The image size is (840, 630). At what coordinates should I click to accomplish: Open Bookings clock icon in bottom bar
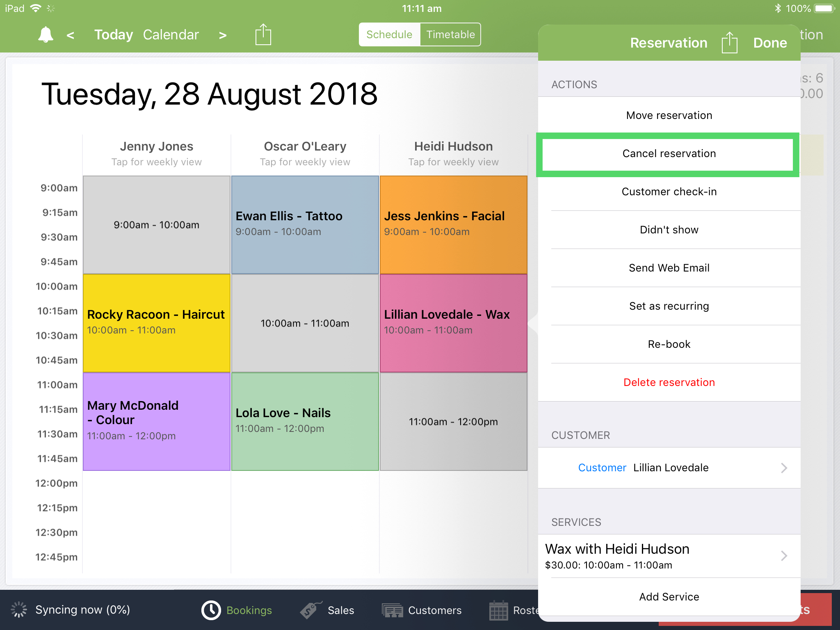point(211,610)
